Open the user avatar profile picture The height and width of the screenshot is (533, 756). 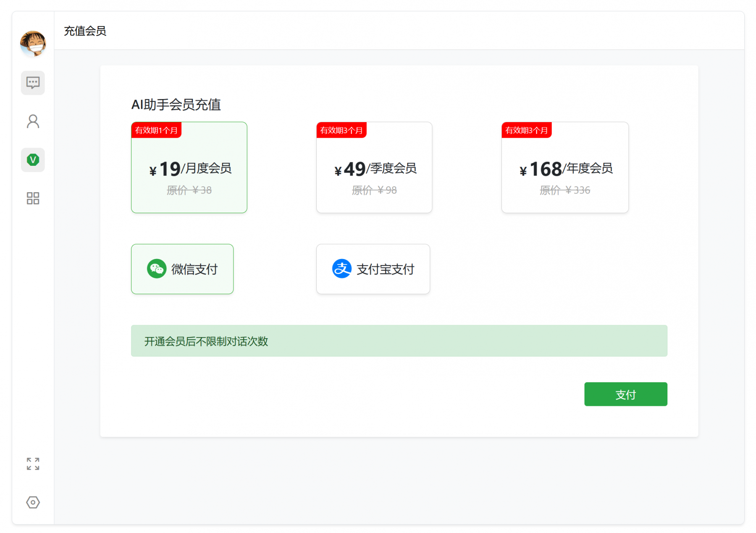pyautogui.click(x=33, y=44)
